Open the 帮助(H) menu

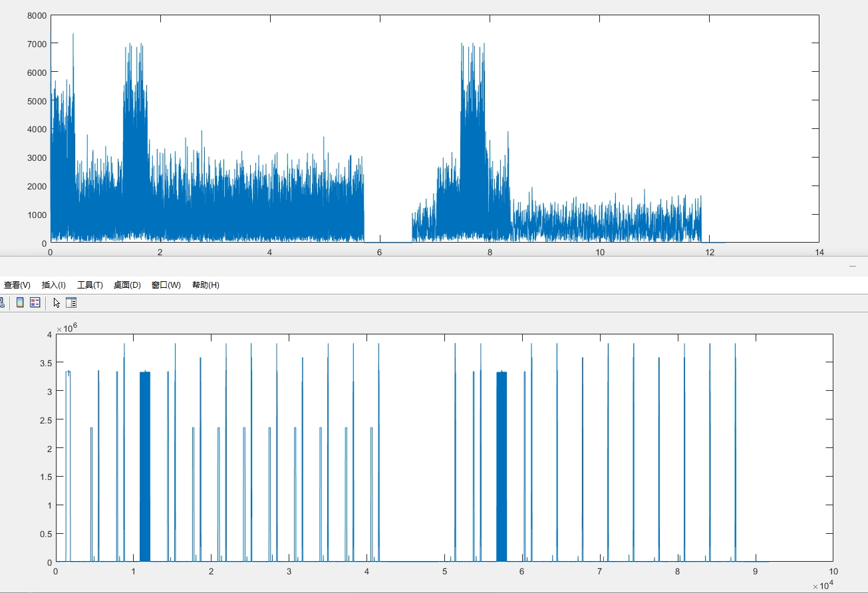206,285
